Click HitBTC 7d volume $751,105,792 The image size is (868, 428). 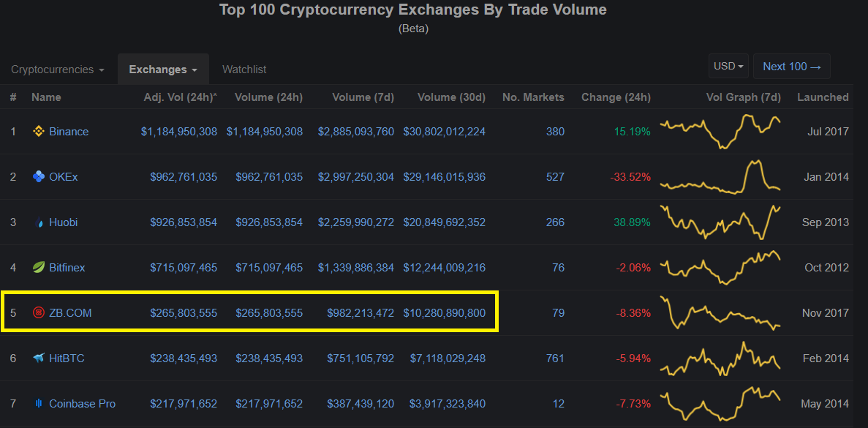(361, 358)
